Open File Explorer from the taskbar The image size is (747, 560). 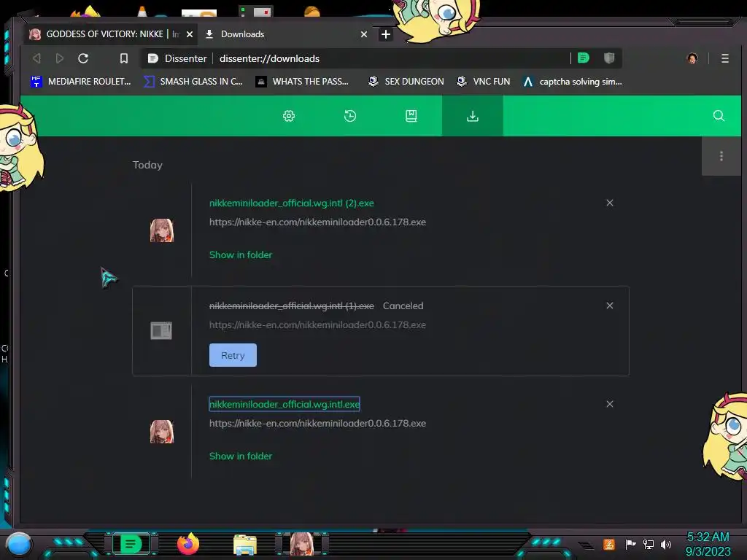(245, 545)
